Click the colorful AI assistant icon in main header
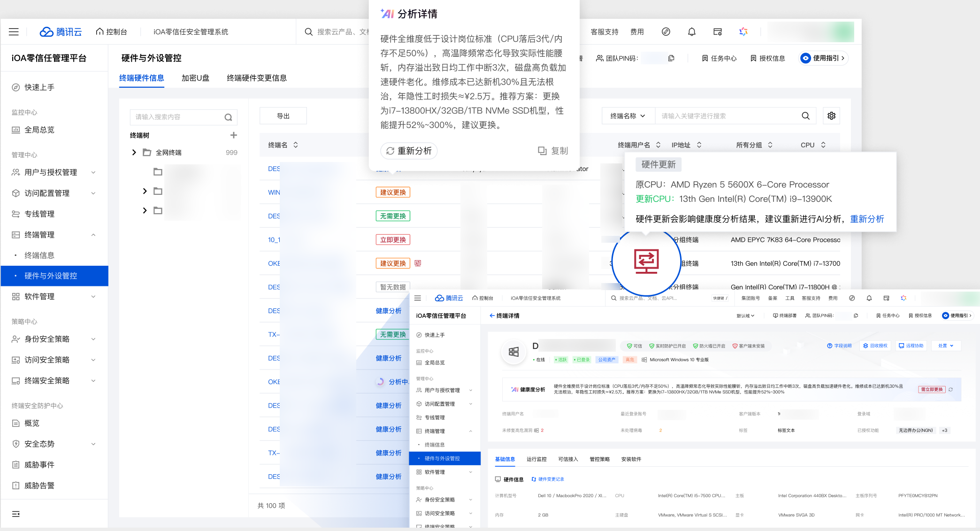The height and width of the screenshot is (531, 980). tap(743, 32)
